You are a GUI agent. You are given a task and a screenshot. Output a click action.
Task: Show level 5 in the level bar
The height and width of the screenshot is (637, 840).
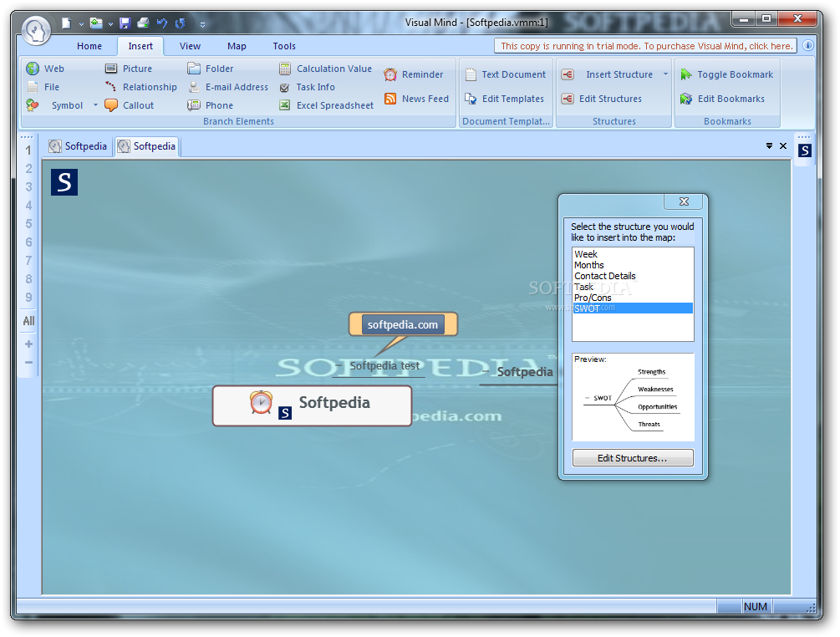[x=28, y=224]
